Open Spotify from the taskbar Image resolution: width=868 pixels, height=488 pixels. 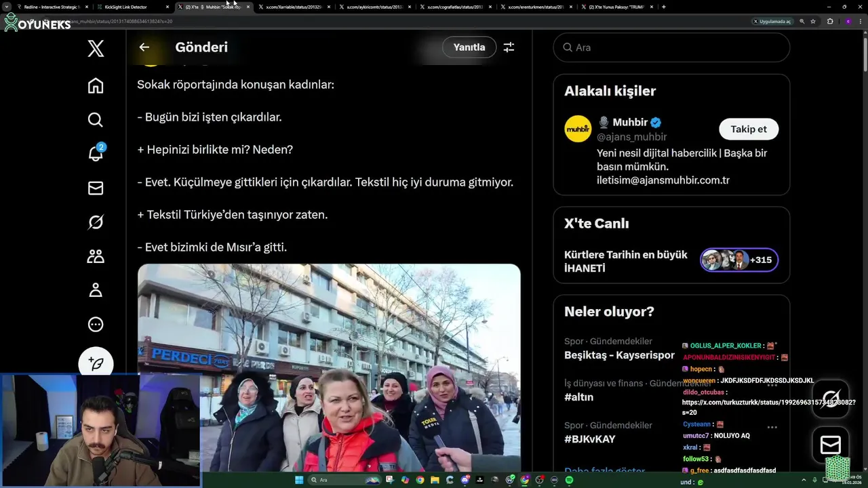click(x=569, y=480)
